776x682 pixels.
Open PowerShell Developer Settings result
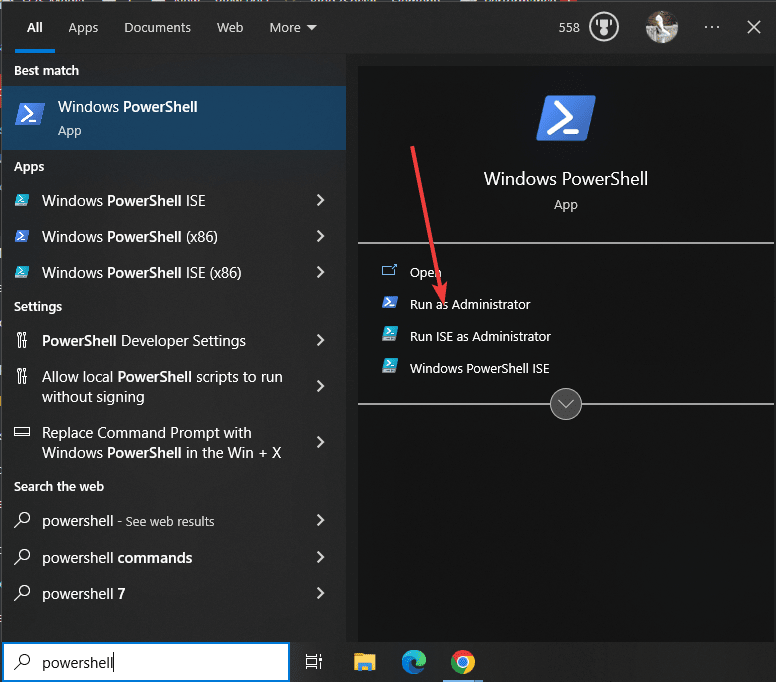coord(143,340)
